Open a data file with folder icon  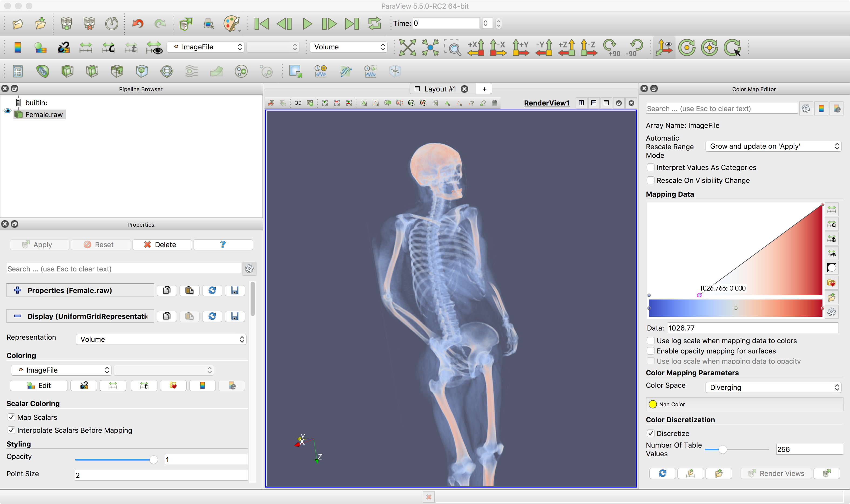[18, 23]
